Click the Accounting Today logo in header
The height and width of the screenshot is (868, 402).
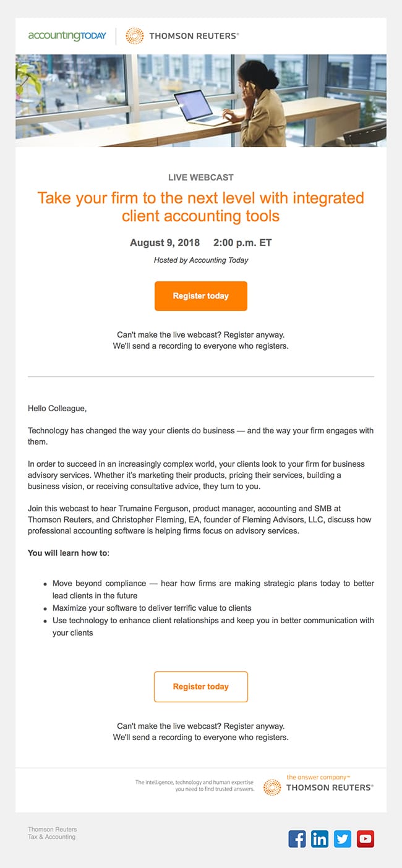pyautogui.click(x=67, y=36)
